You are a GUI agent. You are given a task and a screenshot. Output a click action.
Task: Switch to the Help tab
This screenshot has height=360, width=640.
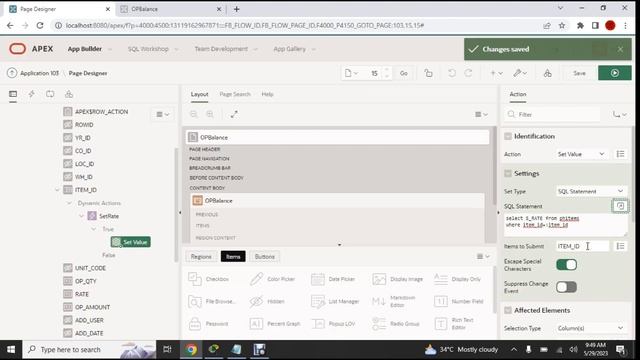[267, 94]
